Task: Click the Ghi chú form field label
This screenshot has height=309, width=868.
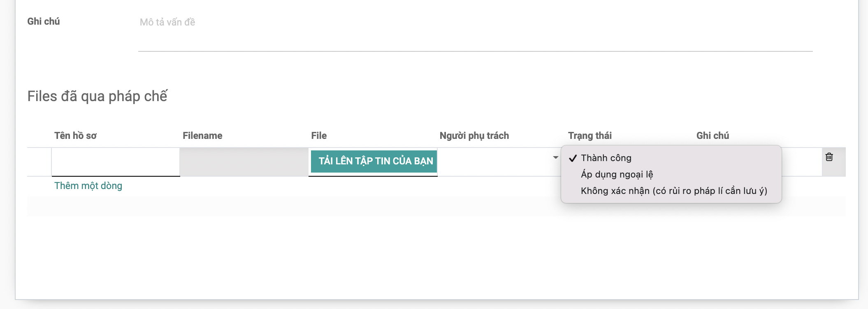Action: point(44,21)
